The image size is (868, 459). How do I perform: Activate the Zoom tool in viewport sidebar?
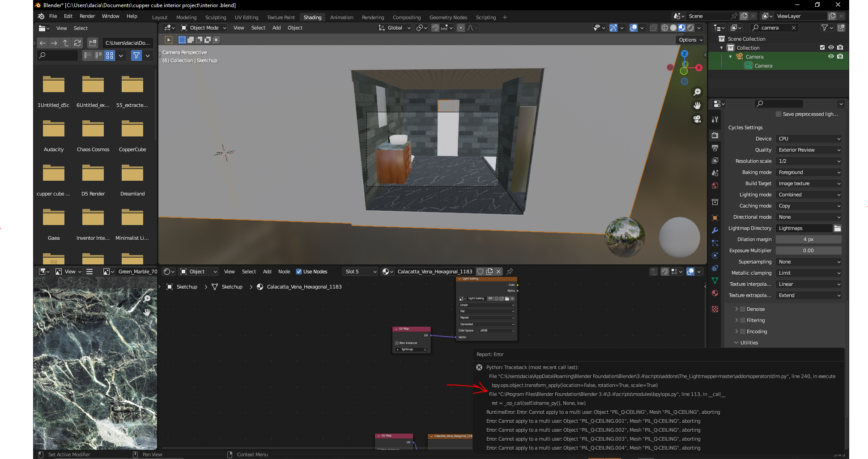point(697,92)
